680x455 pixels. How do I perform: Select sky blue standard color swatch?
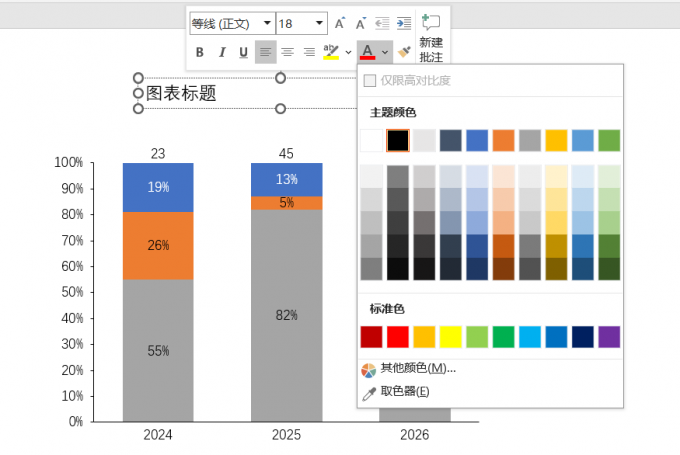(530, 337)
